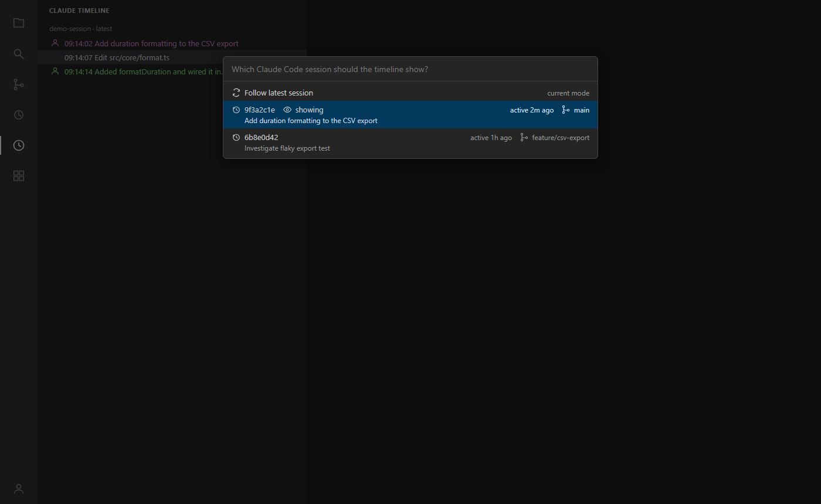
Task: Choose Follow latest session option
Action: click(410, 93)
